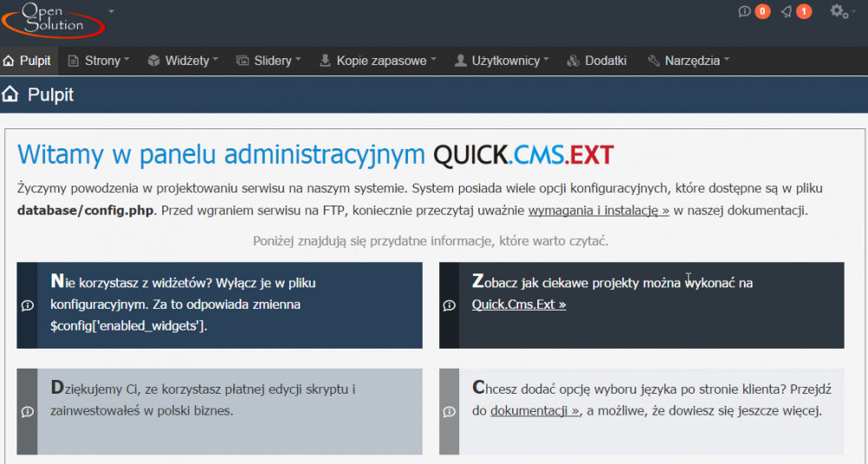Open the wymagania i instalację link
Screen dimensions: 868x464
pos(598,211)
